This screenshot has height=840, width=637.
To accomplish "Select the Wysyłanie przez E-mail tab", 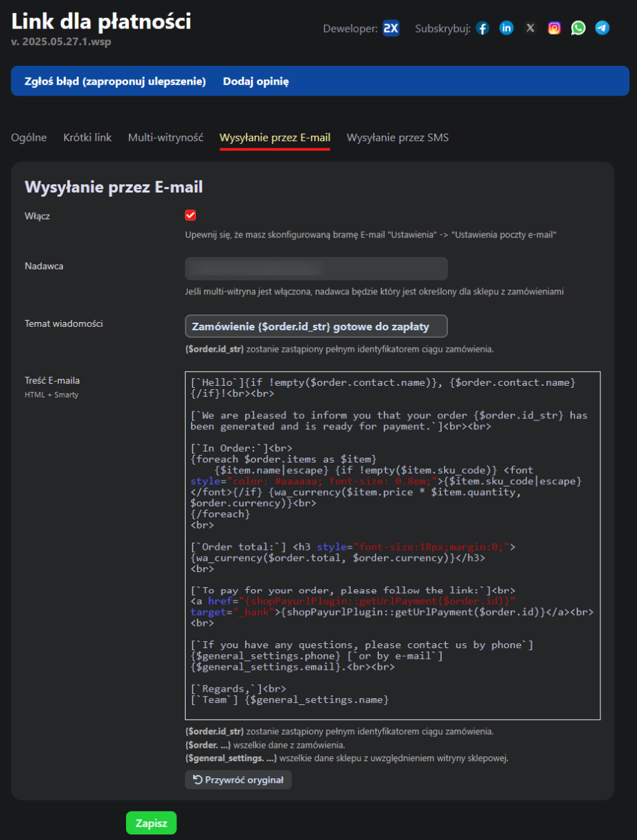I will tap(275, 138).
